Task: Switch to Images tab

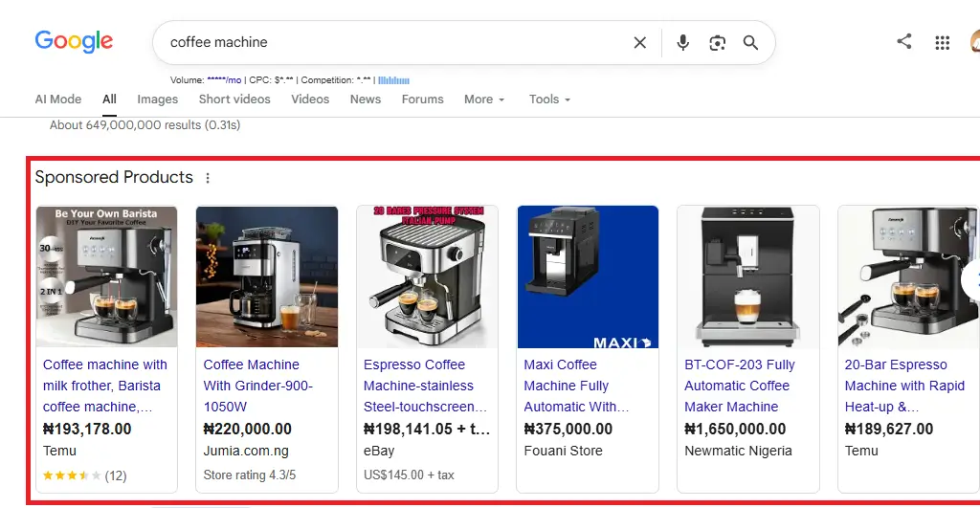Action: [158, 99]
